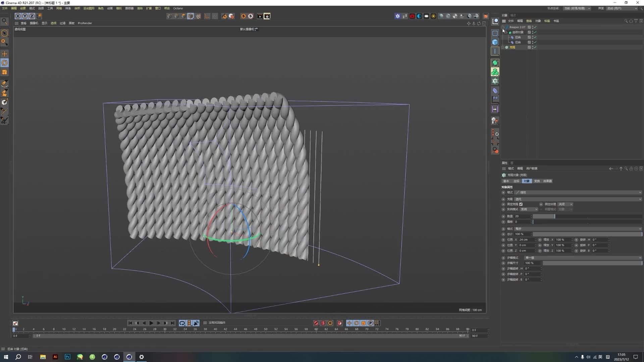Click the 步幅尺寸 slider bar

592,263
